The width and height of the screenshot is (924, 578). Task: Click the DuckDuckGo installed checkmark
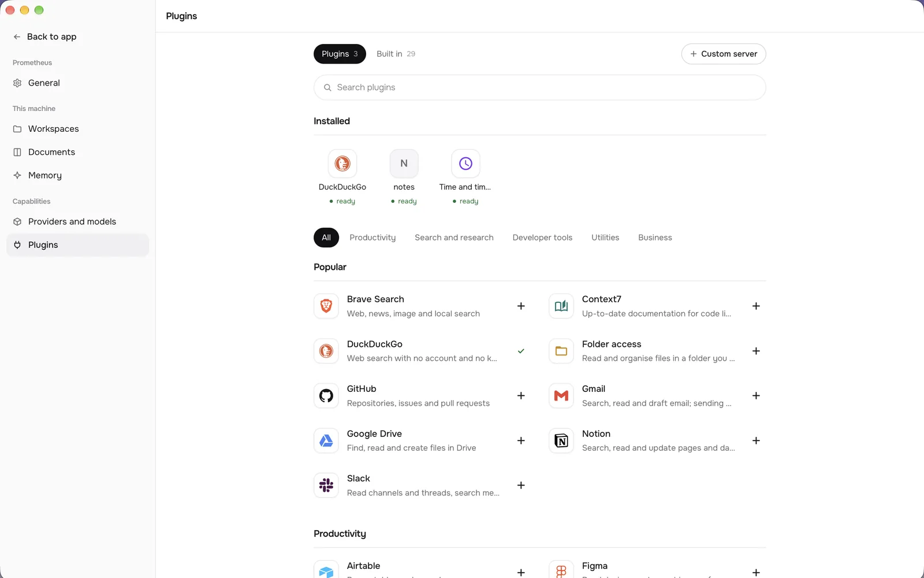tap(521, 351)
